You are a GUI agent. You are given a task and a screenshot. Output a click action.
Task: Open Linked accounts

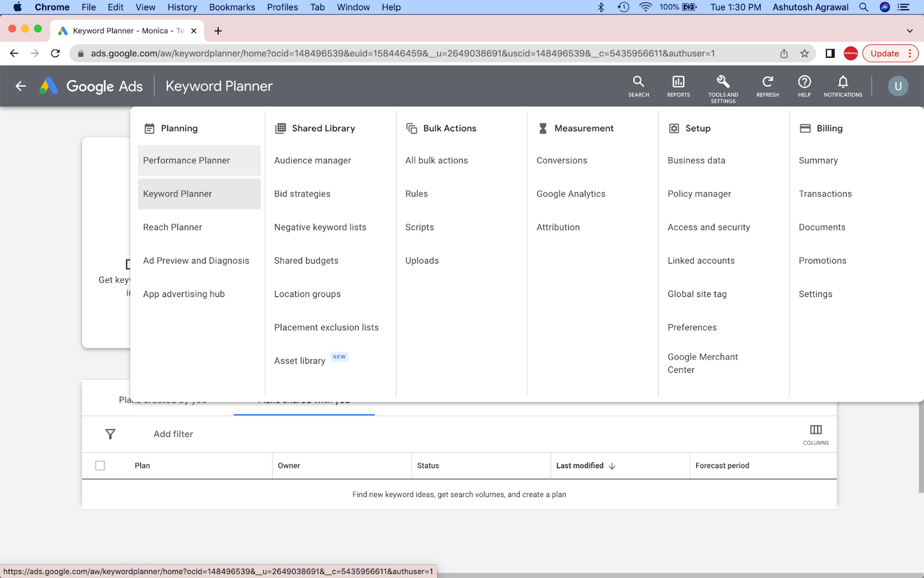(x=701, y=261)
